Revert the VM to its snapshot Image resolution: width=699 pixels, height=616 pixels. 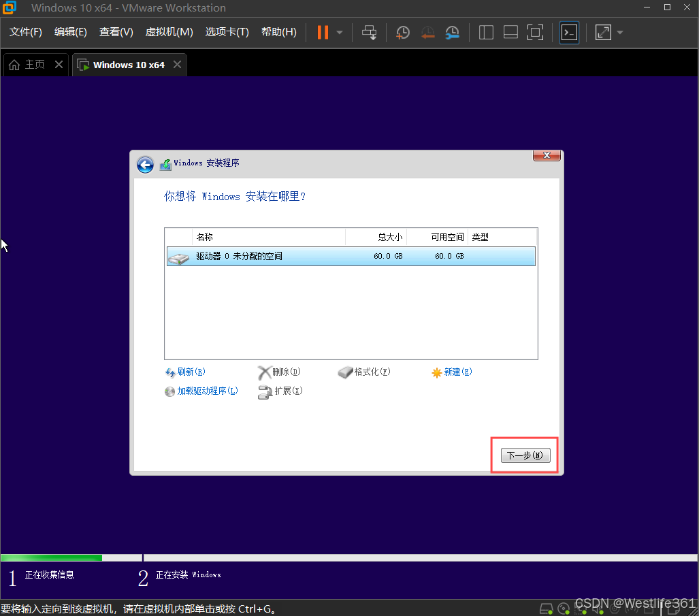[x=427, y=32]
